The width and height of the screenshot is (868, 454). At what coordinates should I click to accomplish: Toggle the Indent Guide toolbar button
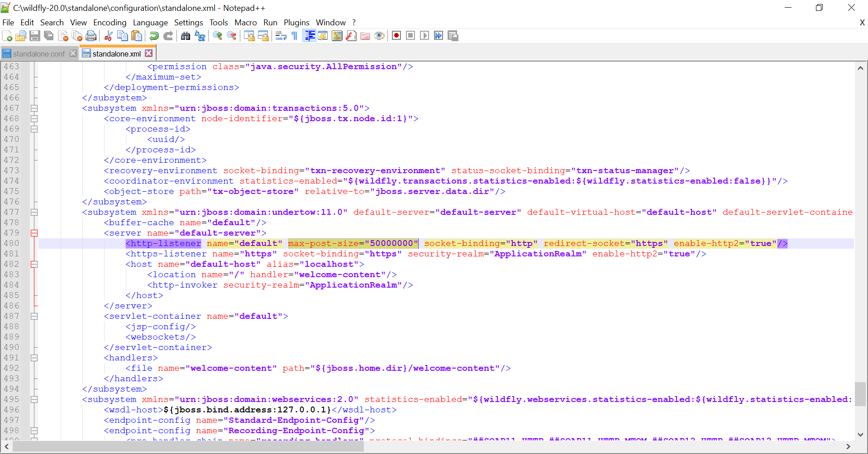[310, 36]
